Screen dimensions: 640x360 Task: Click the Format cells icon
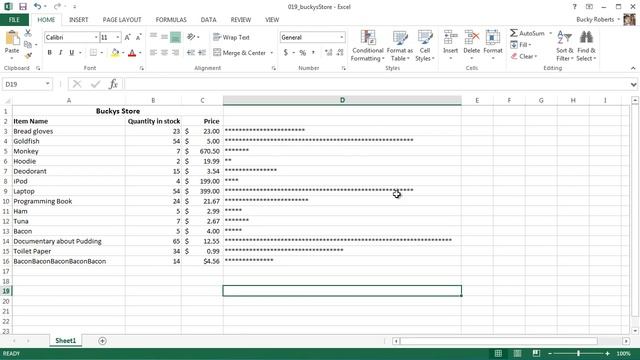click(x=493, y=38)
